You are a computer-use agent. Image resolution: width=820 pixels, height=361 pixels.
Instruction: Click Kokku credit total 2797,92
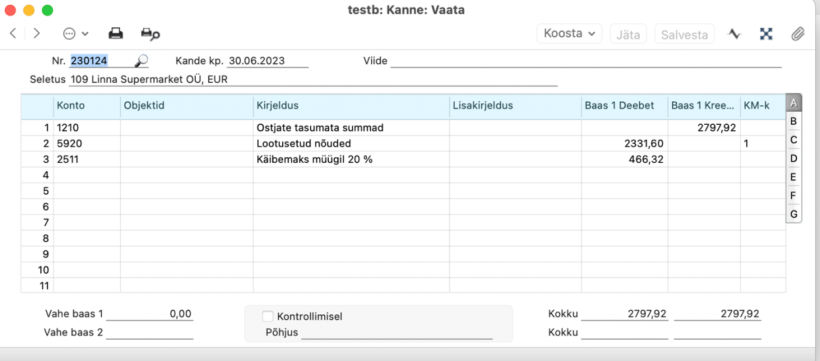(718, 314)
